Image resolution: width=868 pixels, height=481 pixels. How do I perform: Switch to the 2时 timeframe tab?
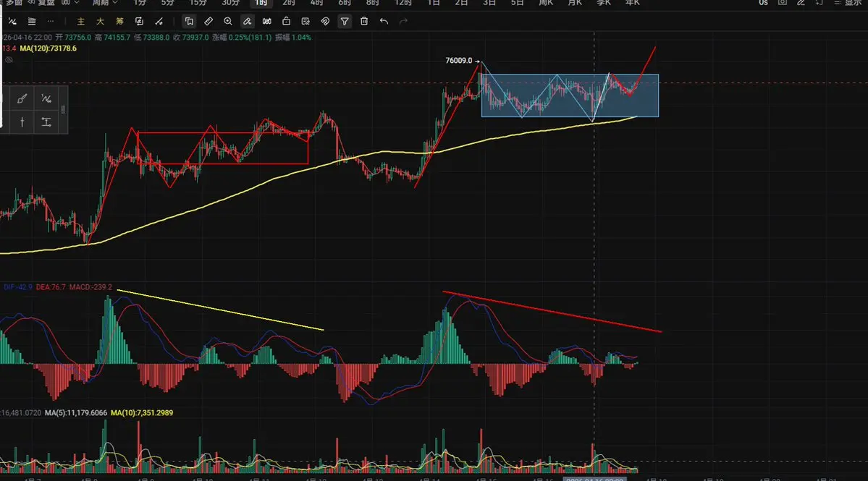(289, 3)
